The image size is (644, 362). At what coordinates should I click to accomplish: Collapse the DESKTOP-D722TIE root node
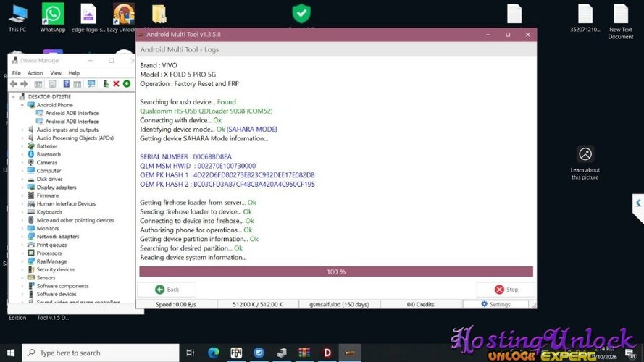coord(14,97)
